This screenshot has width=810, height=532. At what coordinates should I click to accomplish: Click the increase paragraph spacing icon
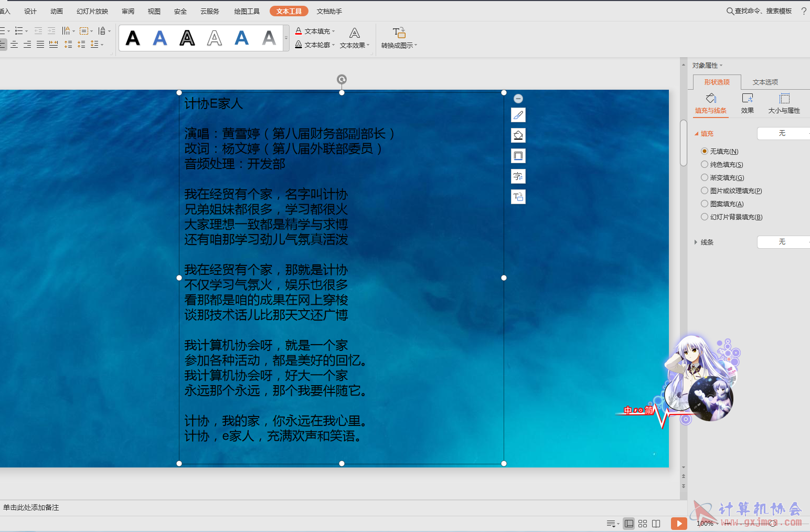tap(68, 45)
